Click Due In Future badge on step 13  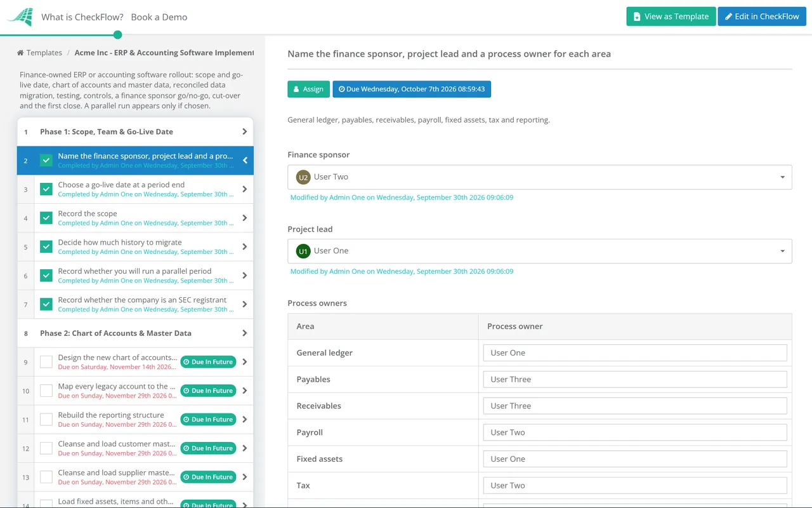[x=208, y=477]
